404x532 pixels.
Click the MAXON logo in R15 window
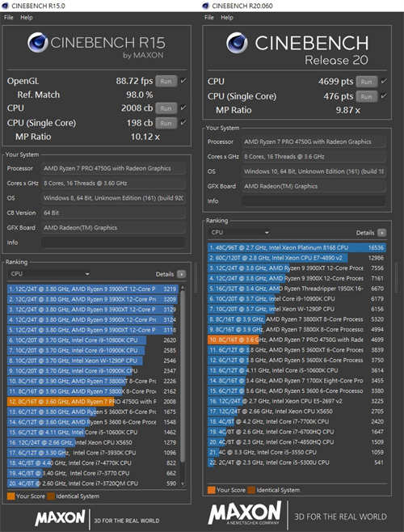pyautogui.click(x=59, y=517)
